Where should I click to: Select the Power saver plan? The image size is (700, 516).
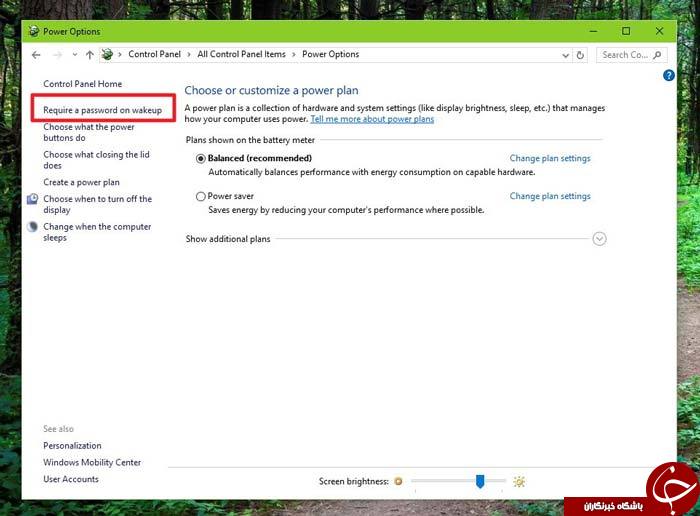pyautogui.click(x=201, y=196)
